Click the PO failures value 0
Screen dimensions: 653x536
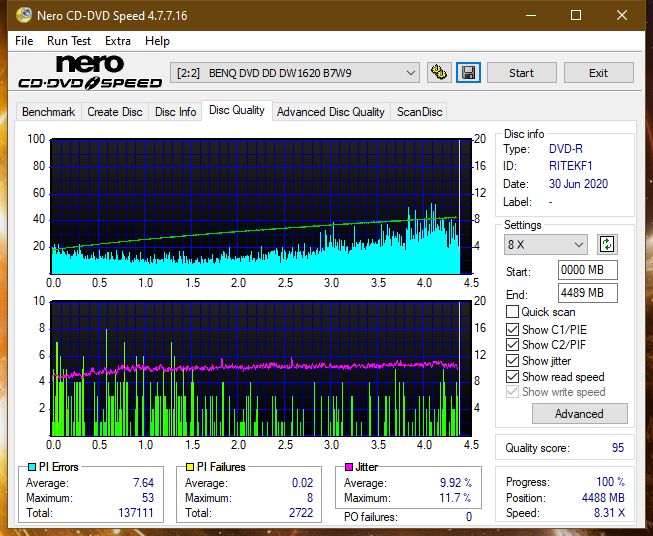(x=469, y=517)
